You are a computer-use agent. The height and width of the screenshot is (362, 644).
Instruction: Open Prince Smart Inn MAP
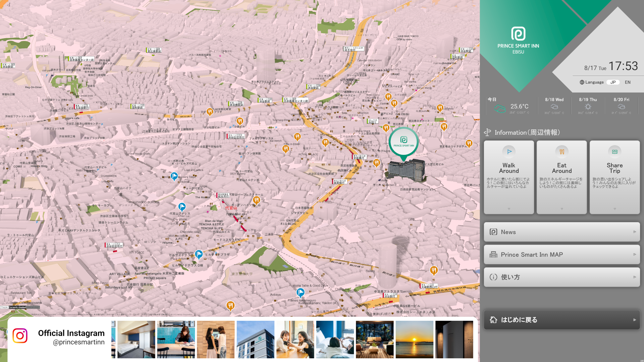tap(562, 254)
